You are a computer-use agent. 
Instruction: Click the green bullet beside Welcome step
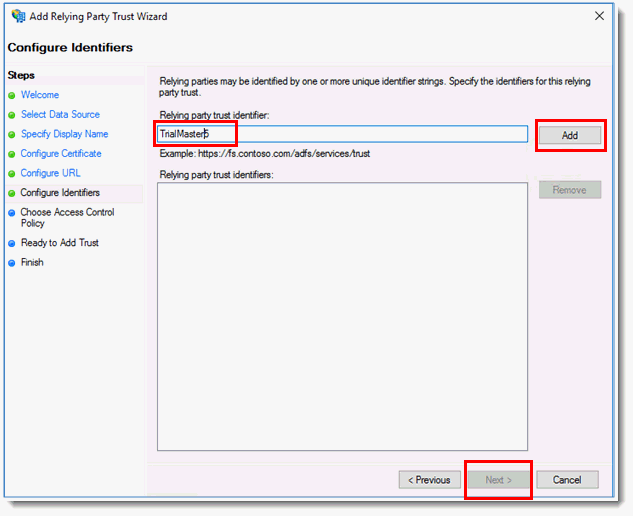12,96
